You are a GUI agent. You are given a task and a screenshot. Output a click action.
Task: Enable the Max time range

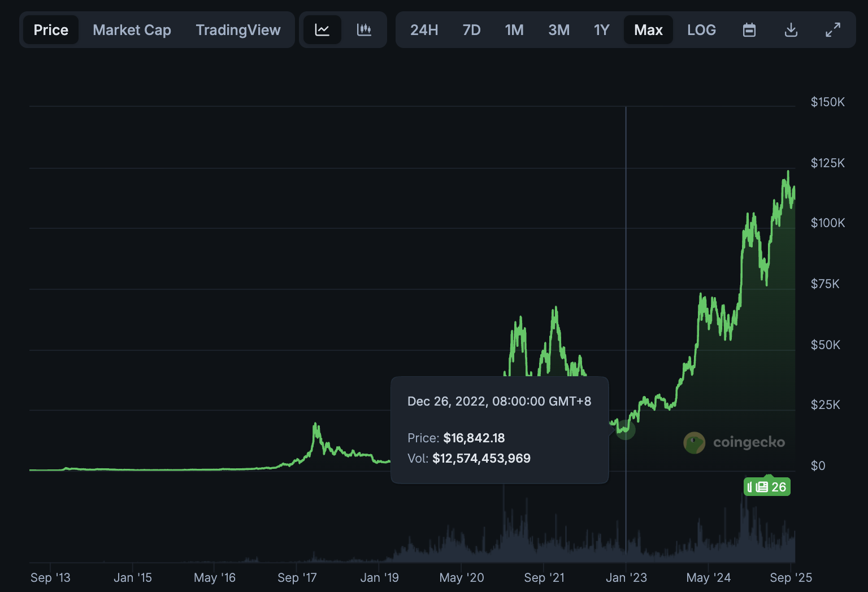click(648, 29)
